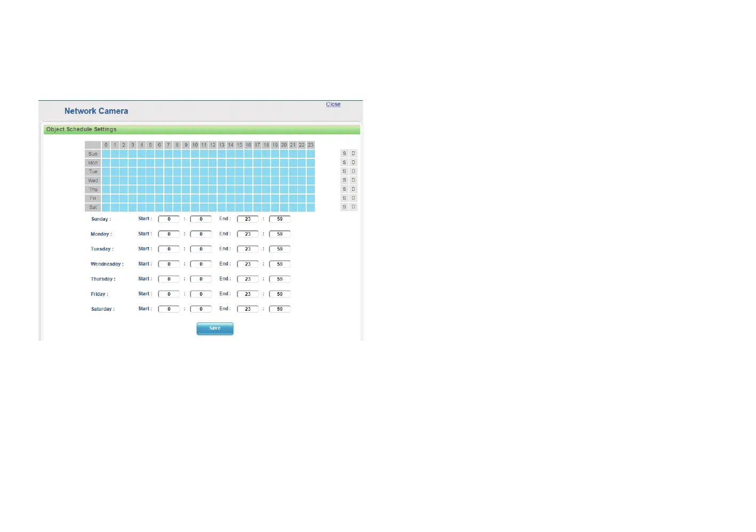Click the S button for the Mon row

point(344,163)
